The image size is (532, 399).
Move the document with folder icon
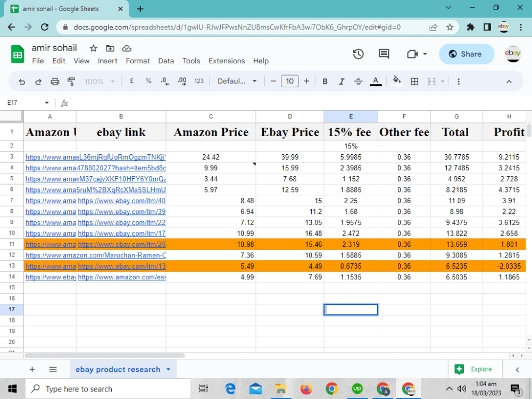(x=110, y=48)
